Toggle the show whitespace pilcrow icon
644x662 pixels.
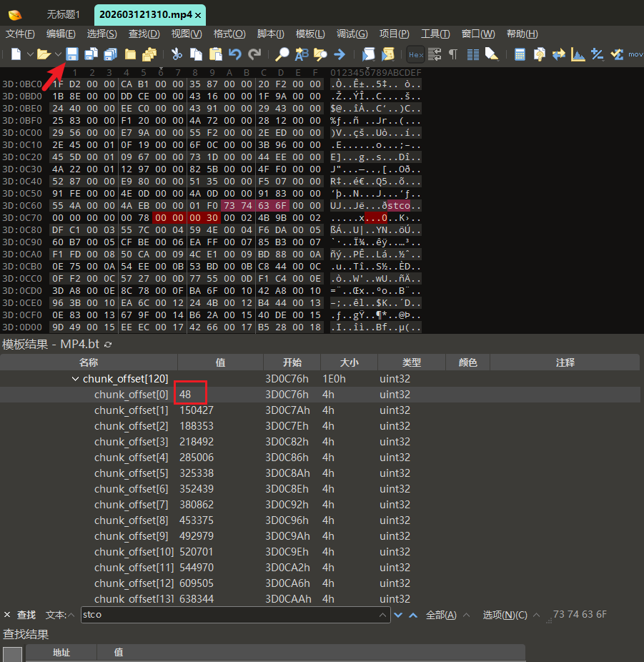click(x=452, y=54)
